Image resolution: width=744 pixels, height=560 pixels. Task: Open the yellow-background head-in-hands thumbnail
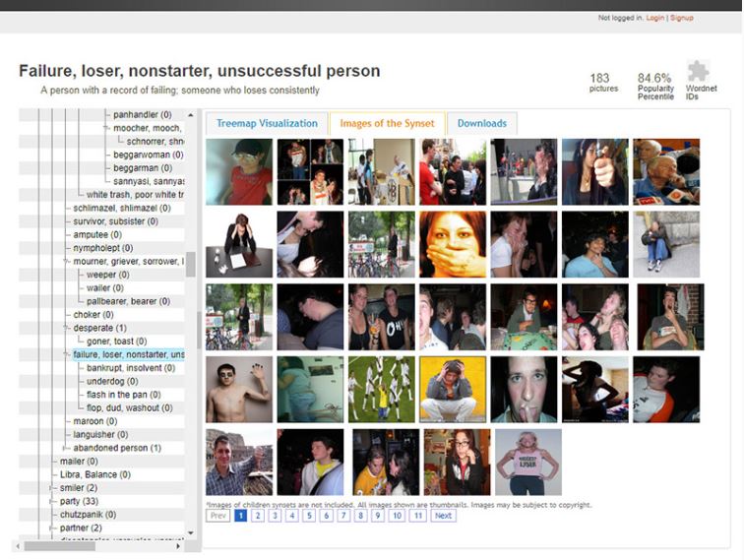453,390
